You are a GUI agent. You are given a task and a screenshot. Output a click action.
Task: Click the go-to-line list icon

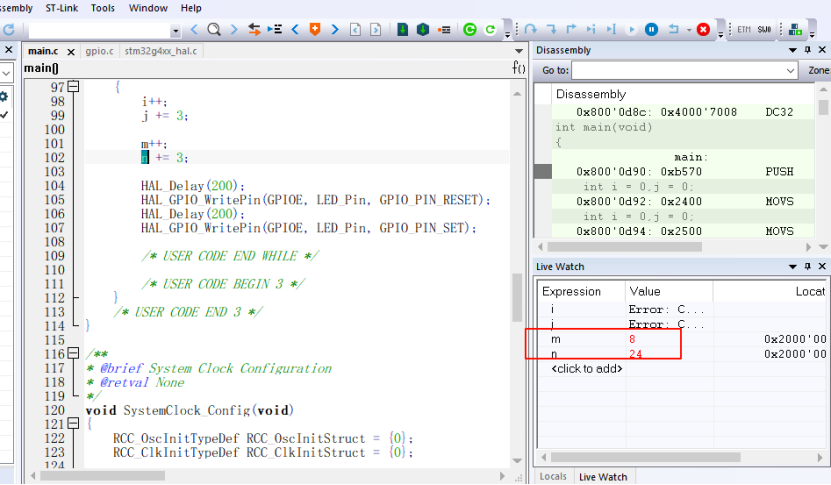coord(275,29)
